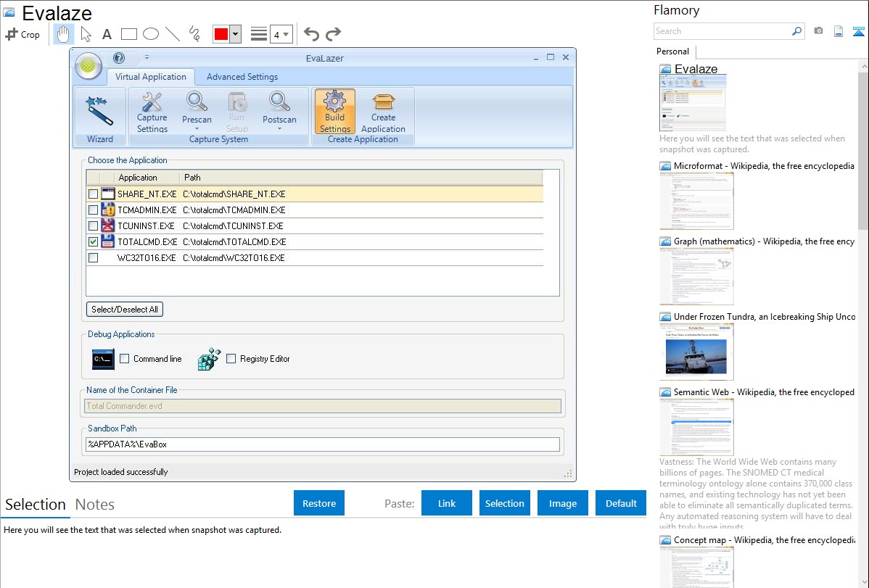This screenshot has height=588, width=869.
Task: Open Build Settings
Action: click(334, 112)
